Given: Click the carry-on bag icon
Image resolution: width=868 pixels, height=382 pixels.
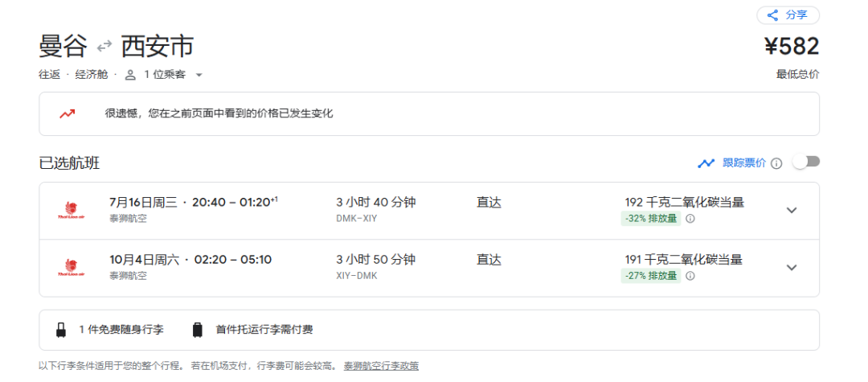Looking at the screenshot, I should coord(61,330).
